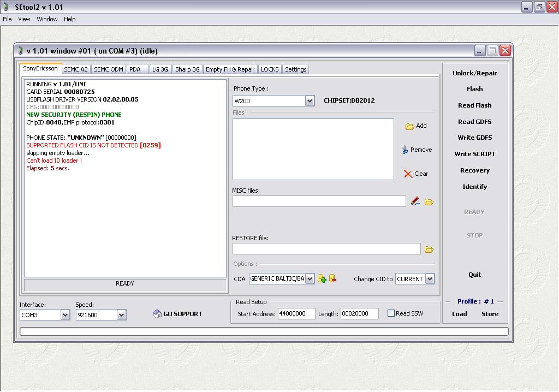Click the GO SUPPORT button label
This screenshot has width=559, height=392.
[x=182, y=314]
